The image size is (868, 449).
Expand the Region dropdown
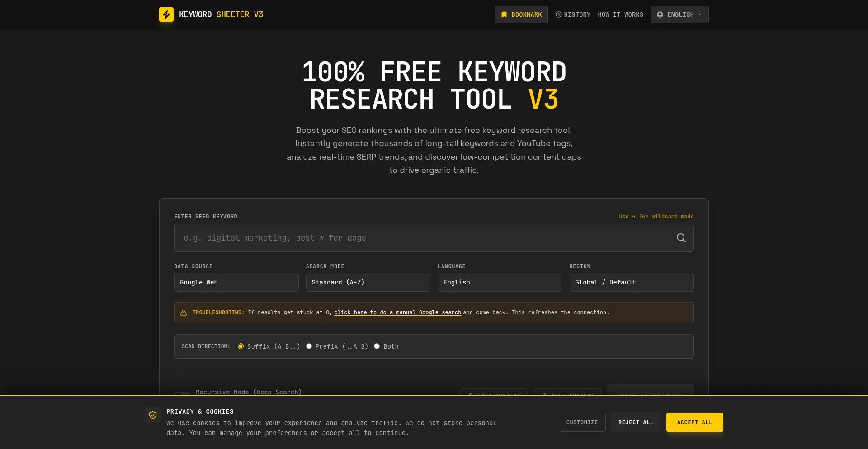click(x=631, y=282)
